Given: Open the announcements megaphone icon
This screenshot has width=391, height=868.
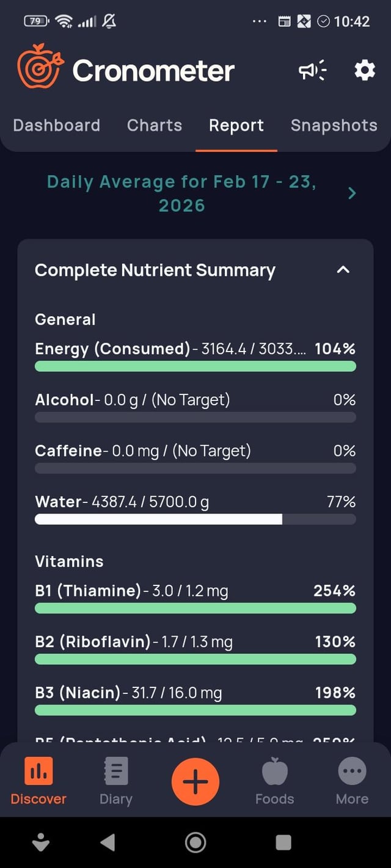Looking at the screenshot, I should pos(312,71).
